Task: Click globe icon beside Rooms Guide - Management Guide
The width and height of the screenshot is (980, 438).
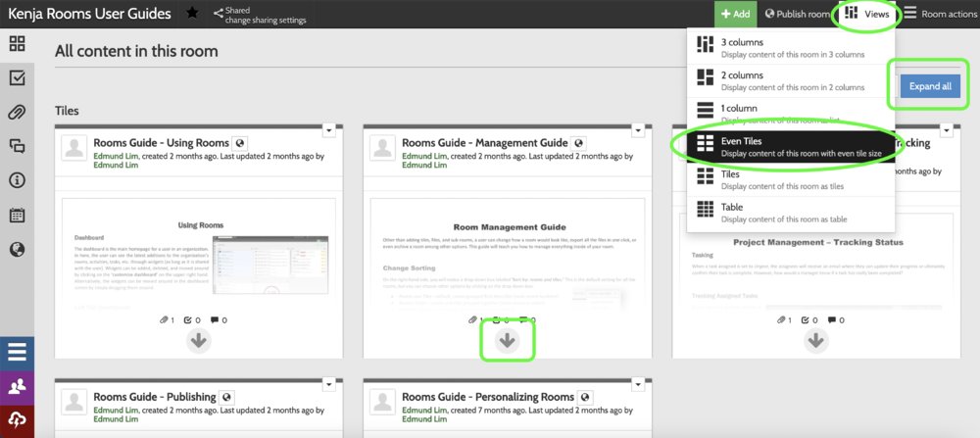Action: (579, 143)
